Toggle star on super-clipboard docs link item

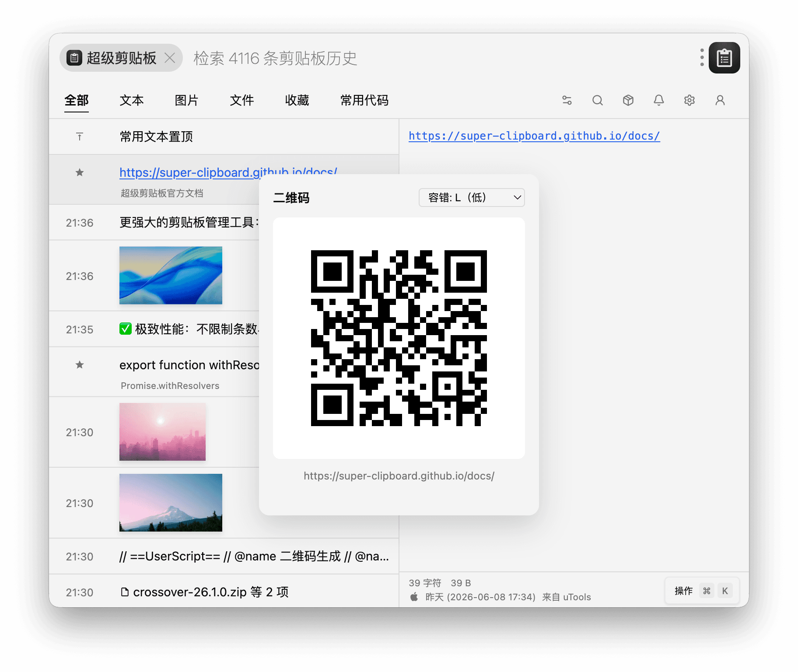pos(80,172)
